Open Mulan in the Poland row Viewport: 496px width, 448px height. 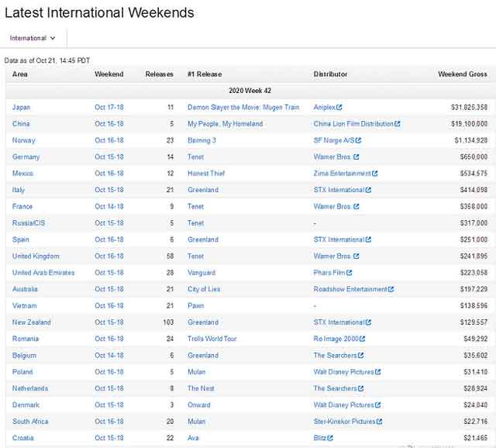[196, 372]
